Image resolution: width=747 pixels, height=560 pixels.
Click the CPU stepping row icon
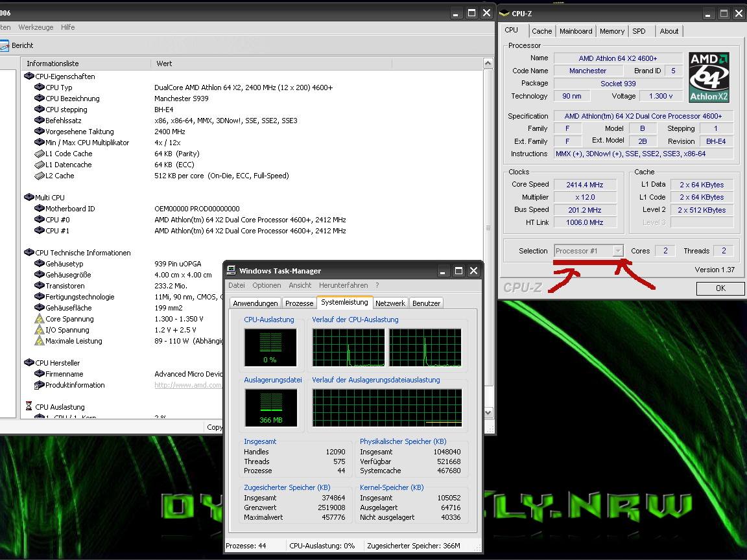tap(40, 109)
